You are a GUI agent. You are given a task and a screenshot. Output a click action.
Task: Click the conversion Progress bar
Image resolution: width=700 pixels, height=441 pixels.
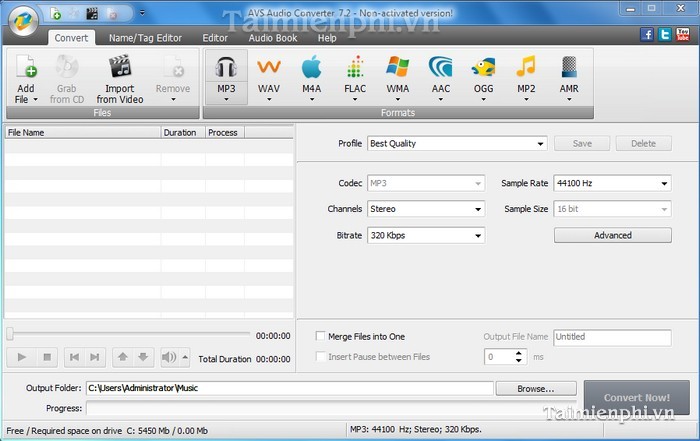(x=331, y=408)
